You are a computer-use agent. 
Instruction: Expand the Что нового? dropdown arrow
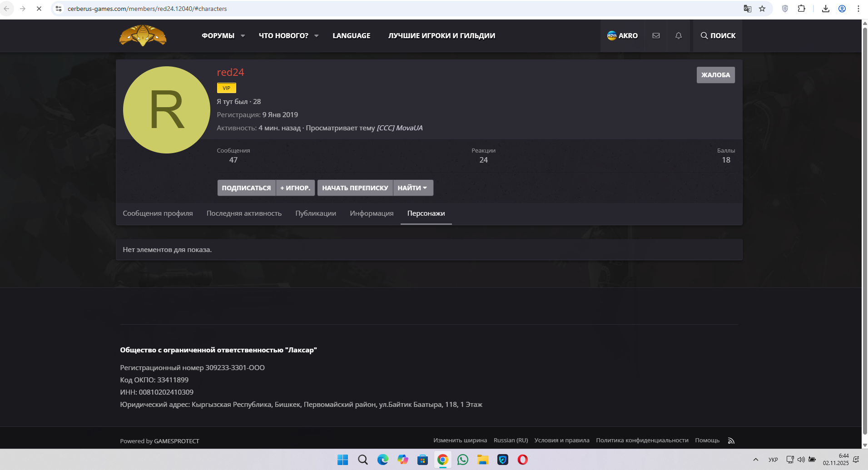coord(317,36)
